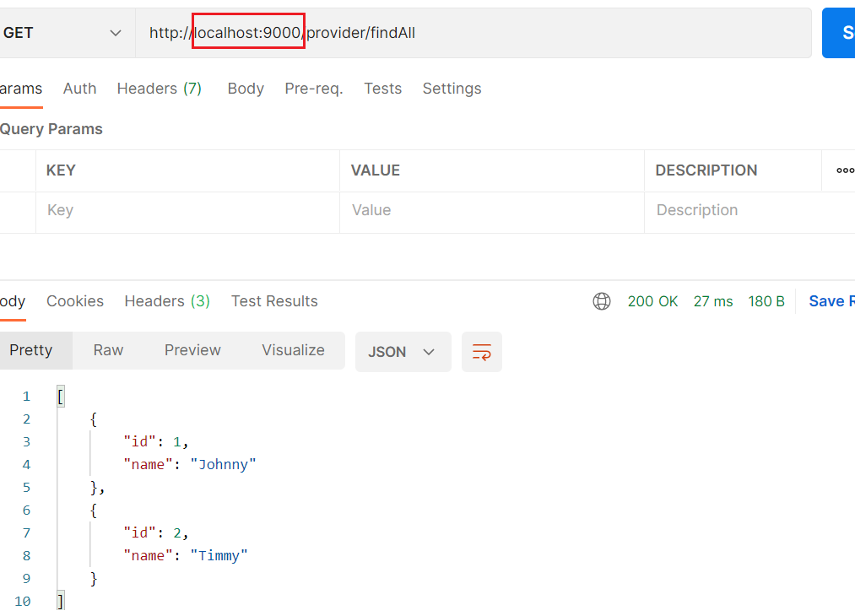This screenshot has height=616, width=855.
Task: Click the Description input cell
Action: coord(749,213)
